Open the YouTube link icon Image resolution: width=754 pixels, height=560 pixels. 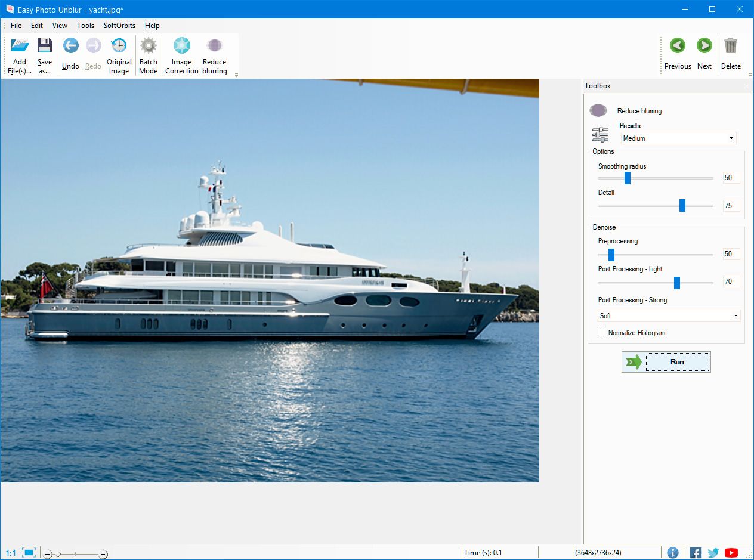731,553
